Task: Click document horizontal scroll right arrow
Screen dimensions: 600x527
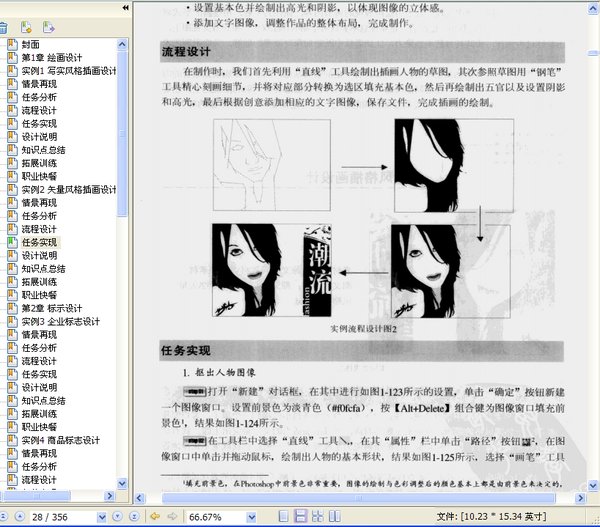Action: point(580,498)
